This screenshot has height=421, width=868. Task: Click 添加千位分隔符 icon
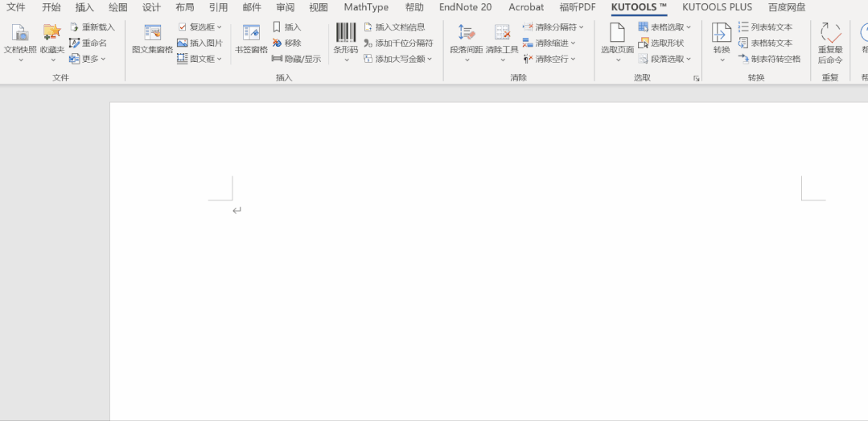click(x=368, y=43)
